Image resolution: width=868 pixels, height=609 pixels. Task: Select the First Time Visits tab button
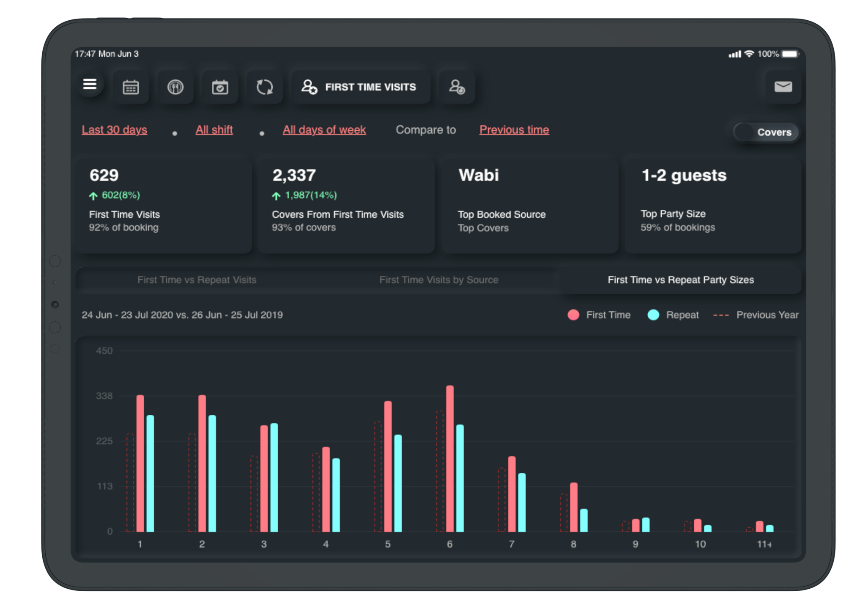tap(361, 87)
